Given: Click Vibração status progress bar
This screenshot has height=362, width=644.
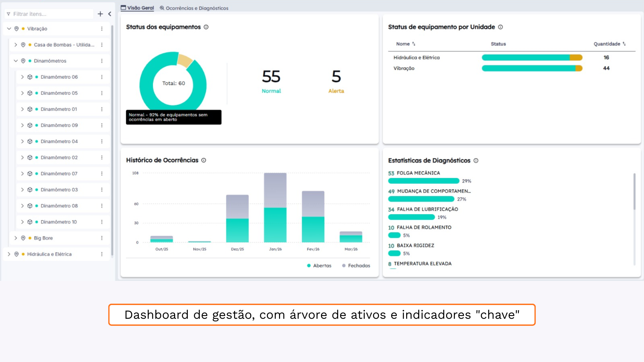Looking at the screenshot, I should pyautogui.click(x=532, y=68).
